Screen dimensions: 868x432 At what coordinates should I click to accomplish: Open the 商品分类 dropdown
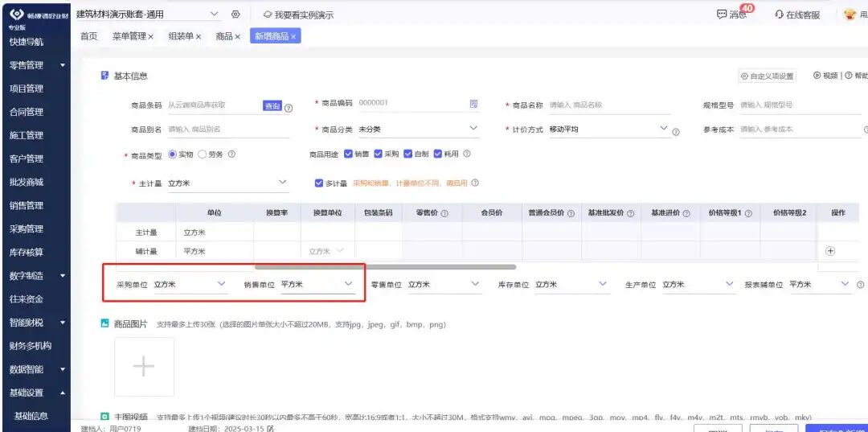click(x=418, y=129)
